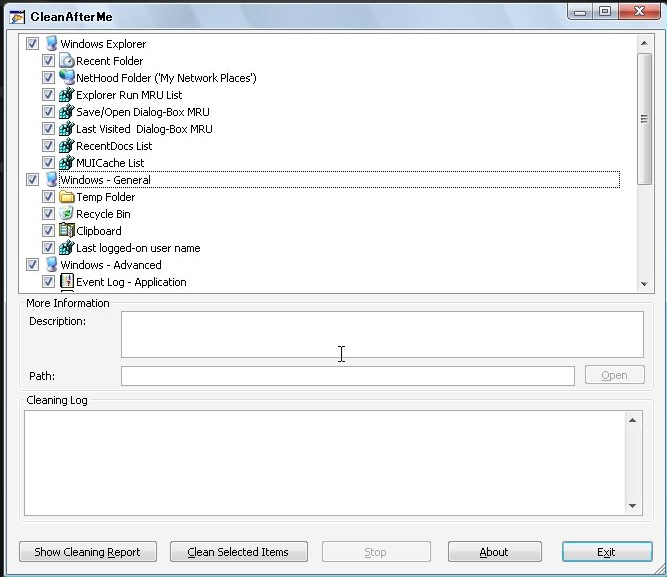
Task: Toggle the Last logged-on user name checkbox
Action: 48,248
